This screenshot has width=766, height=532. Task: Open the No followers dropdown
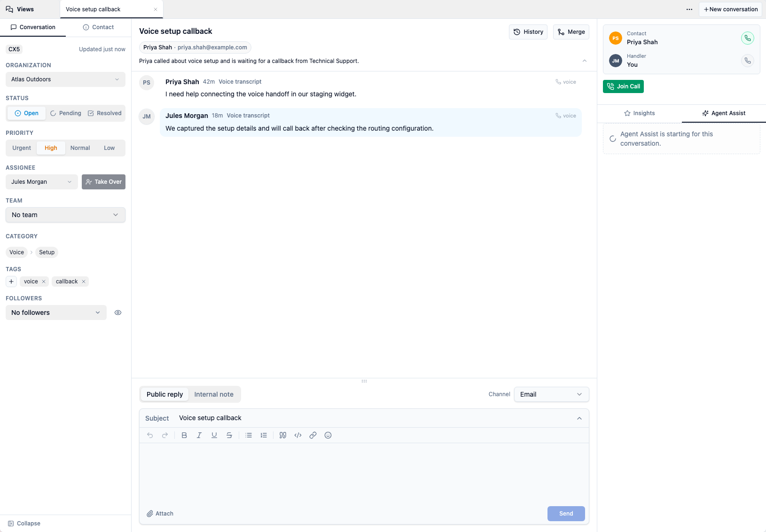click(56, 313)
